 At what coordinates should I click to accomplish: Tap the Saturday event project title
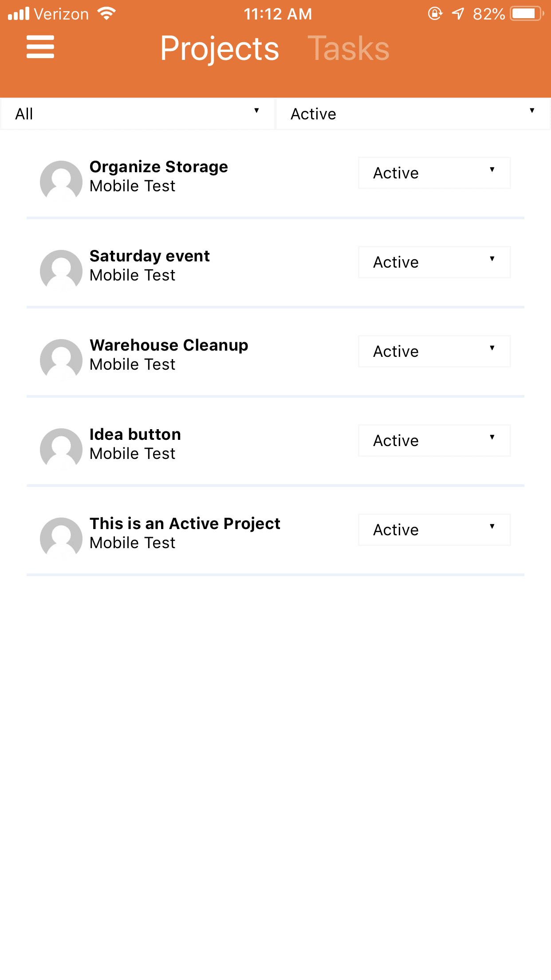pyautogui.click(x=150, y=256)
